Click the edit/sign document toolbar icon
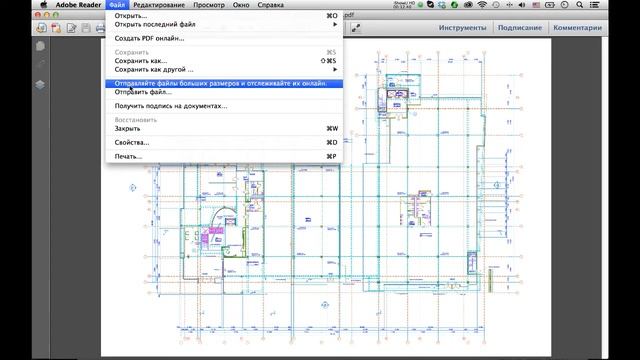The image size is (640, 360). [71, 28]
